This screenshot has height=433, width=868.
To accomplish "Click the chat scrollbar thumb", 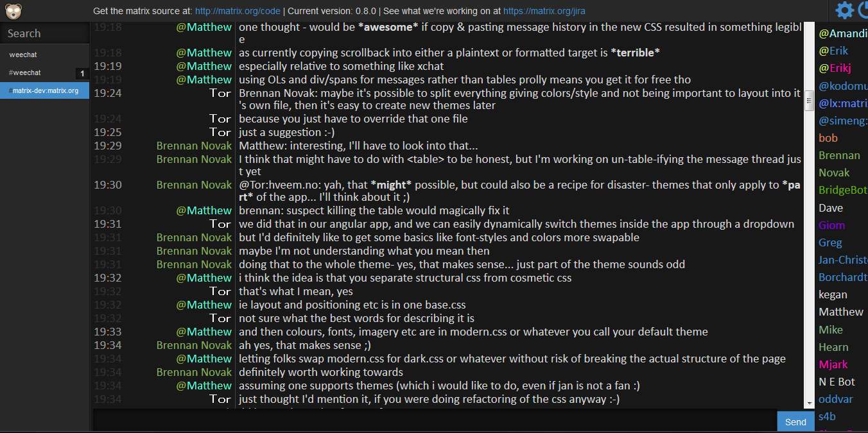I will tap(809, 100).
